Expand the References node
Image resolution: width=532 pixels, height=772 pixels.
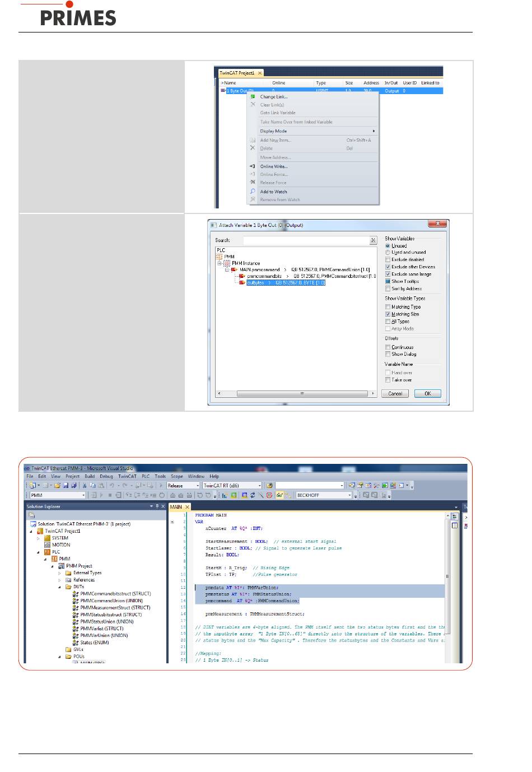[x=59, y=580]
